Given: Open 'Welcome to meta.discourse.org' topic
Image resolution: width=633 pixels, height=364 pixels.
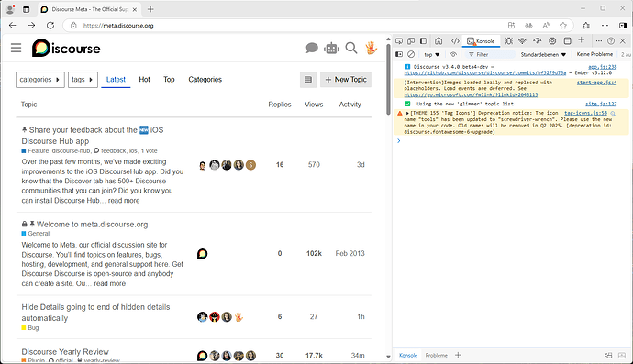Looking at the screenshot, I should [92, 225].
